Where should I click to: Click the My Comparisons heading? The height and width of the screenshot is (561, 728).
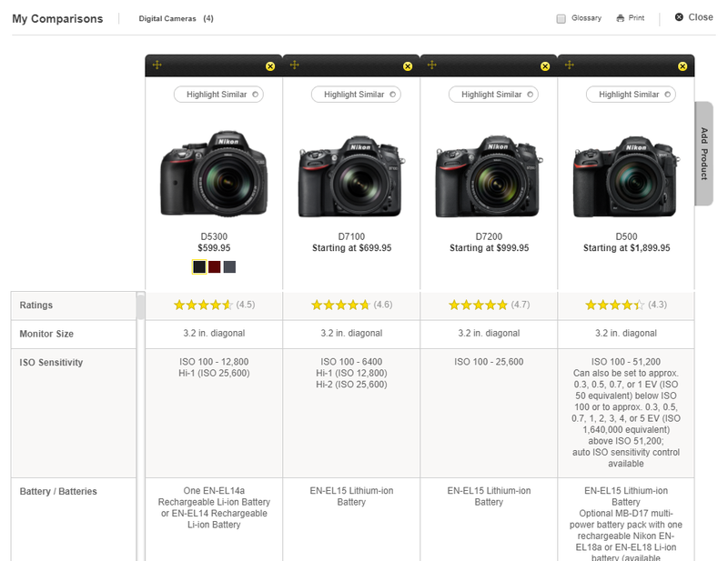pyautogui.click(x=57, y=18)
